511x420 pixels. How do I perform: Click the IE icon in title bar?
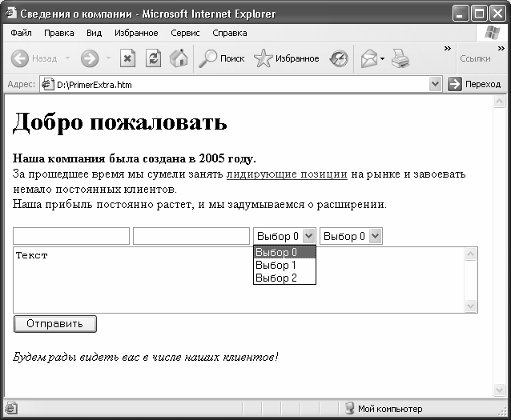tap(10, 14)
